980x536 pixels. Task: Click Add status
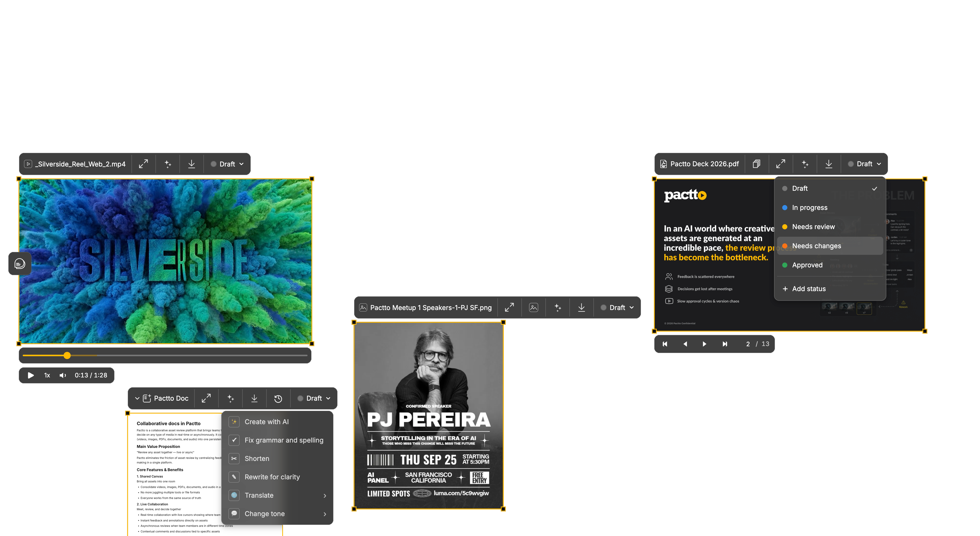coord(830,289)
